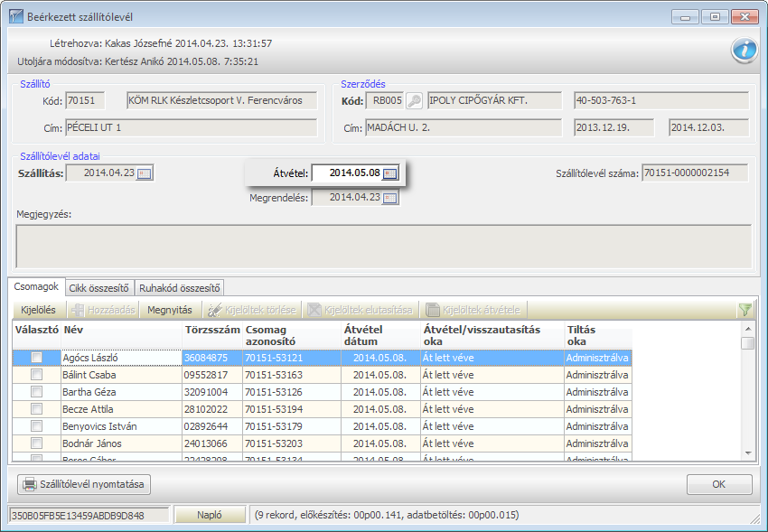Click the Szállítólevél száma field

pos(695,173)
